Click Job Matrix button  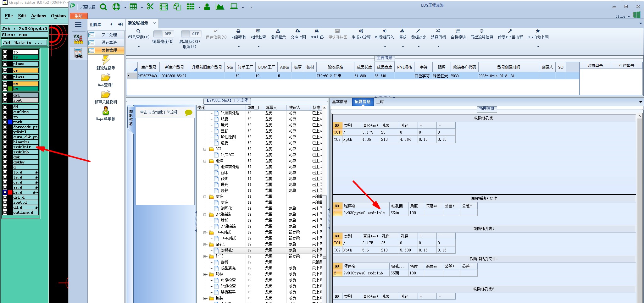[25, 42]
